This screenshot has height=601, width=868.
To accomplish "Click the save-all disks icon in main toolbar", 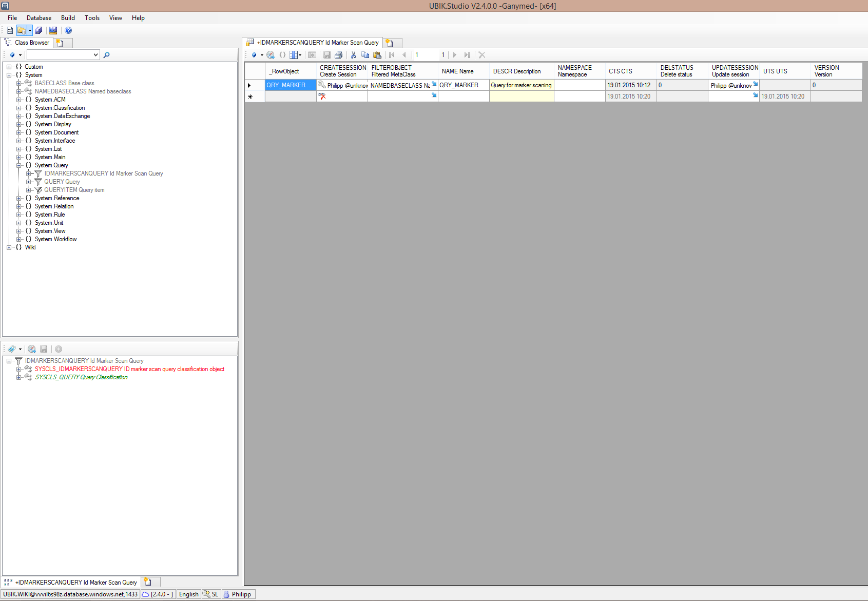I will point(38,30).
